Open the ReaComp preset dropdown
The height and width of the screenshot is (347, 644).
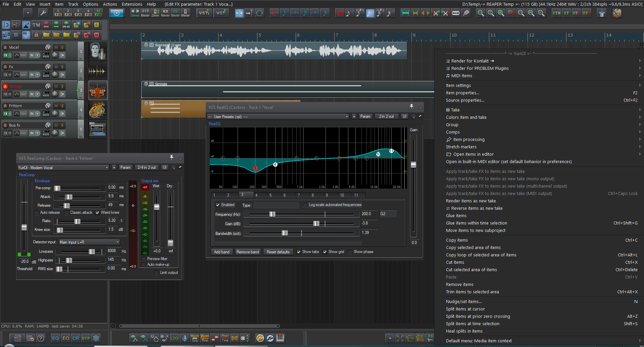tap(63, 167)
